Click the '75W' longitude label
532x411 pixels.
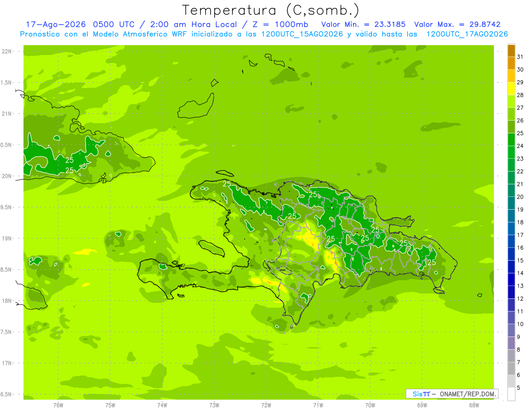coord(110,405)
